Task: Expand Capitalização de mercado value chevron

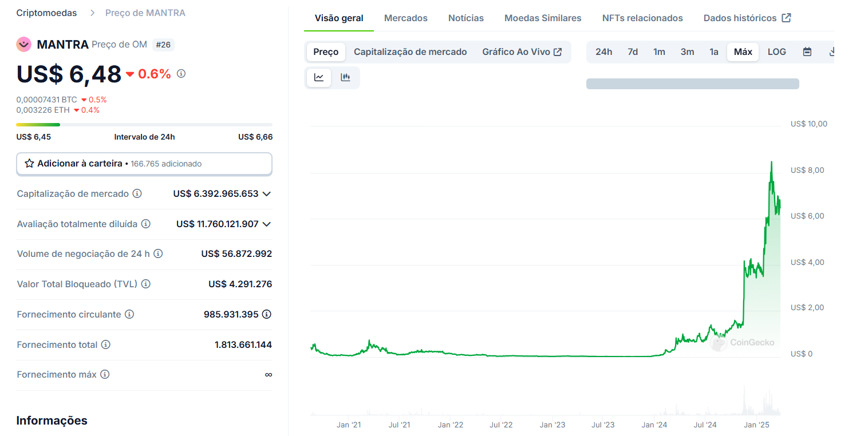Action: [266, 194]
